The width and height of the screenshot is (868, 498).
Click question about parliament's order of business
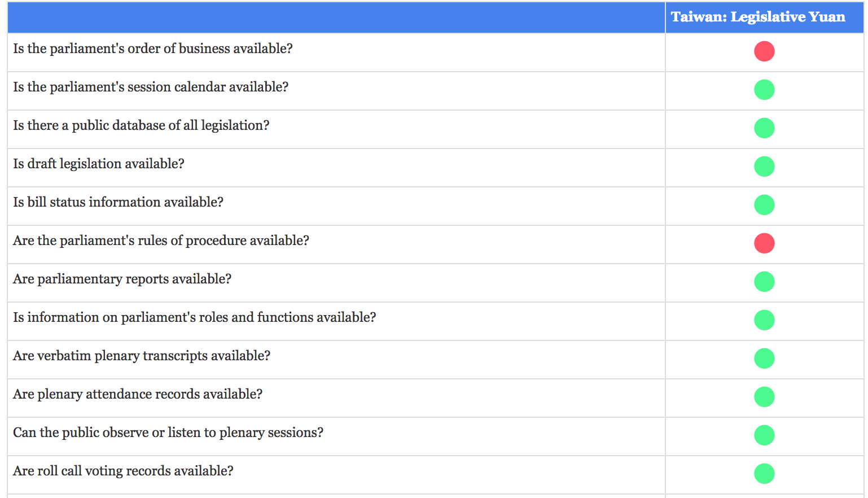(153, 49)
